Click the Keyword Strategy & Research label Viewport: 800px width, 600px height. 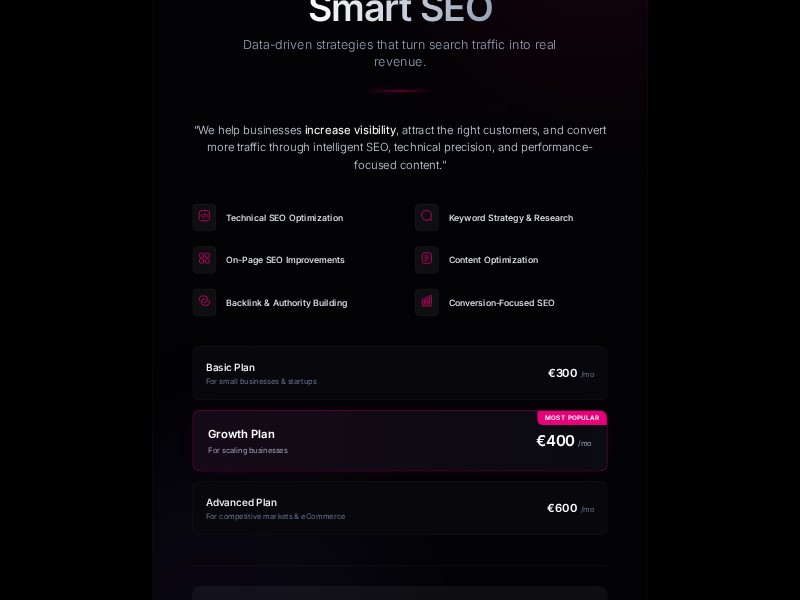[x=511, y=218]
